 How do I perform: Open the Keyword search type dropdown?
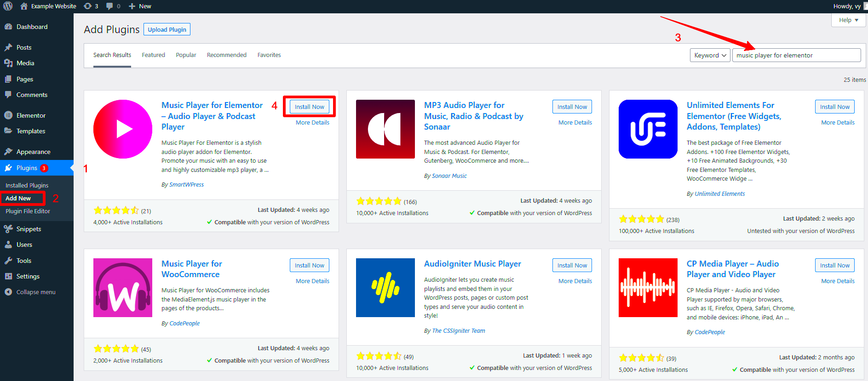(710, 55)
